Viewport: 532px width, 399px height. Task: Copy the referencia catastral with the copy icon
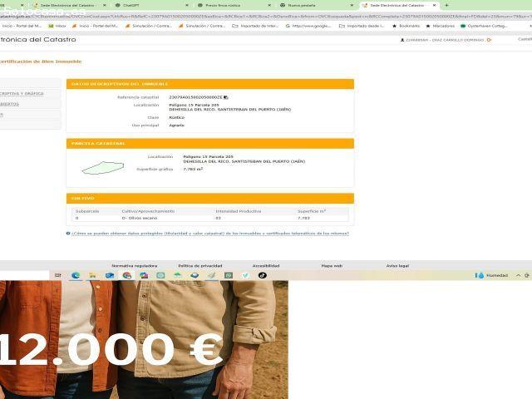[226, 97]
